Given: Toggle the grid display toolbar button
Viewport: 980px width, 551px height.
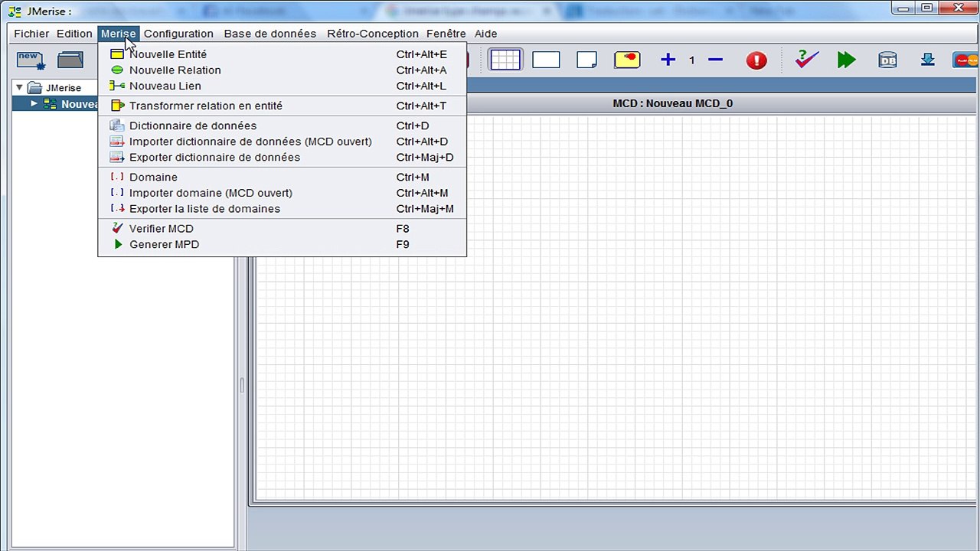Looking at the screenshot, I should [x=505, y=60].
